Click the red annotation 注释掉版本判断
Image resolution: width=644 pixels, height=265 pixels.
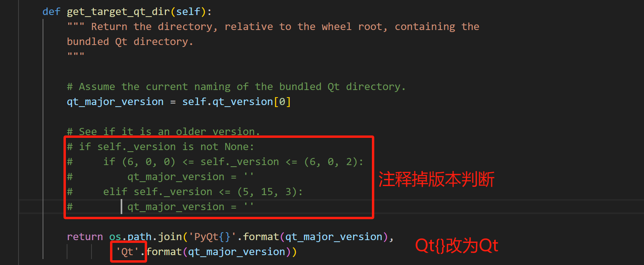(436, 180)
